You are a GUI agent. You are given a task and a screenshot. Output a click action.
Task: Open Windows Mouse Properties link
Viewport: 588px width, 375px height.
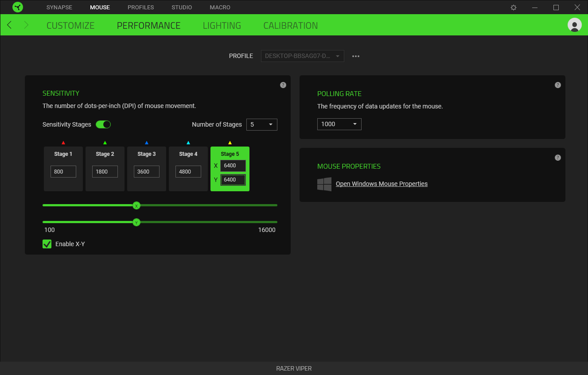(382, 184)
